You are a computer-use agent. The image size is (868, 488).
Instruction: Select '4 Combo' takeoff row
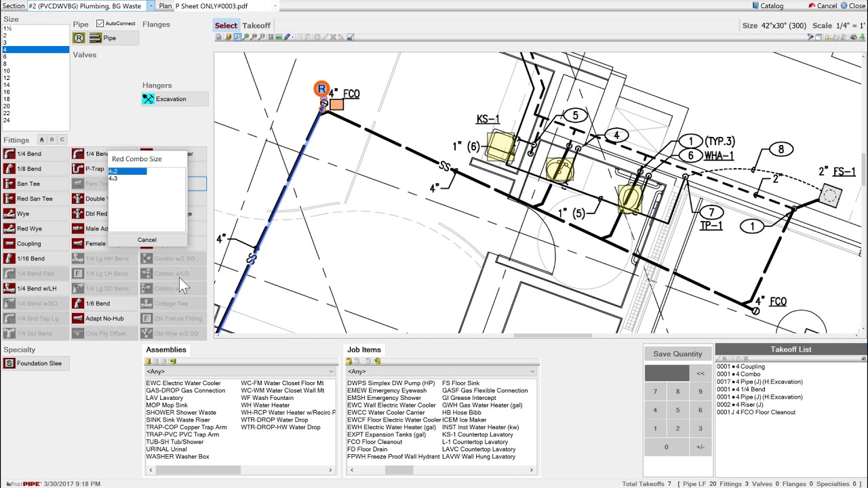738,374
